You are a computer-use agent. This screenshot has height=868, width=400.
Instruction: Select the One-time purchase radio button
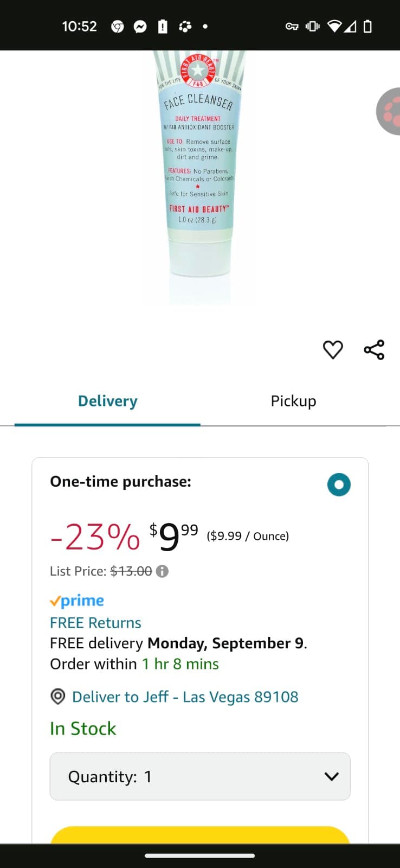pos(339,484)
